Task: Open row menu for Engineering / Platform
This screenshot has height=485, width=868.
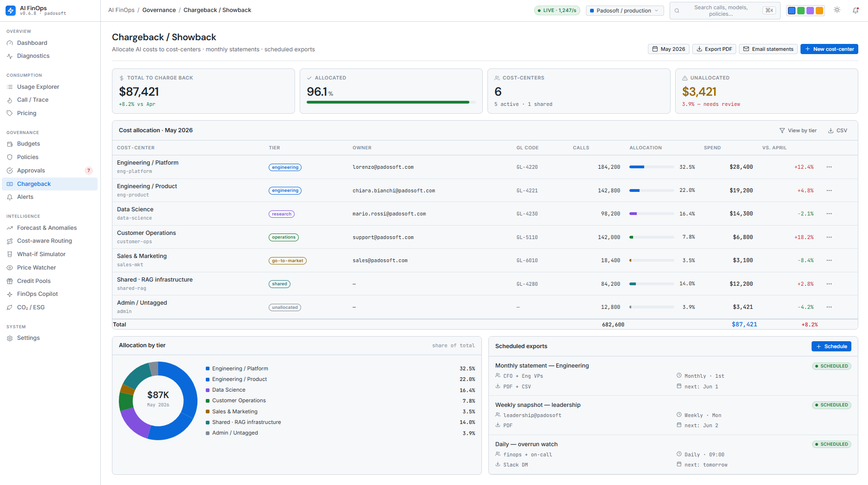Action: pyautogui.click(x=829, y=167)
